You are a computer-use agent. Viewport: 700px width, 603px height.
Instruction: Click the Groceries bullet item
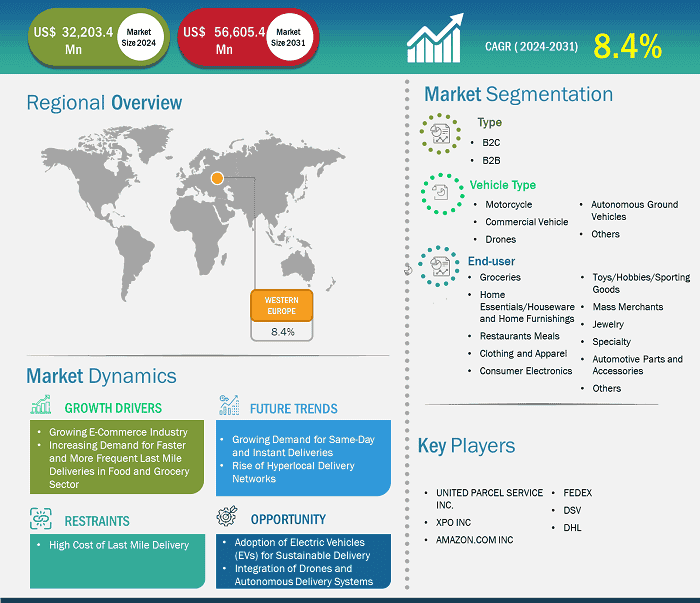[500, 277]
